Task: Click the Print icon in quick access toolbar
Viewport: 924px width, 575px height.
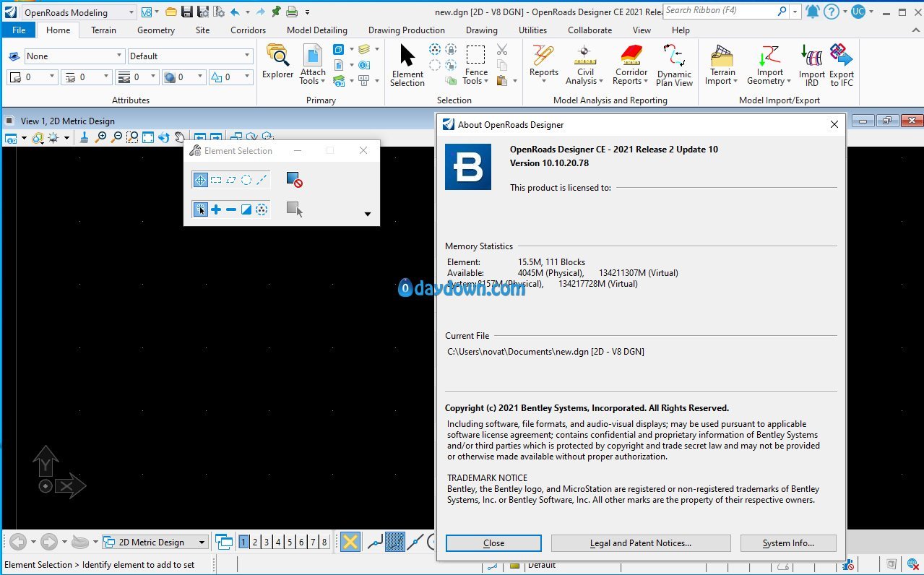Action: (x=292, y=12)
